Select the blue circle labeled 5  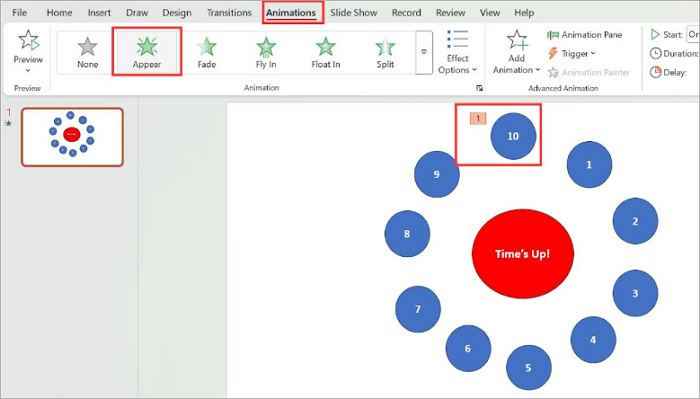[529, 368]
